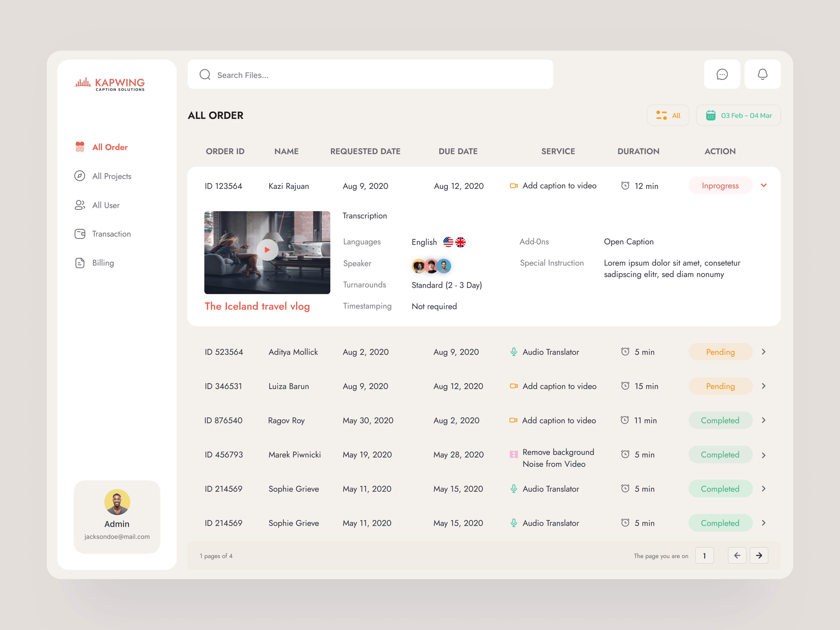The width and height of the screenshot is (840, 630).
Task: Click the current page number box
Action: 704,556
